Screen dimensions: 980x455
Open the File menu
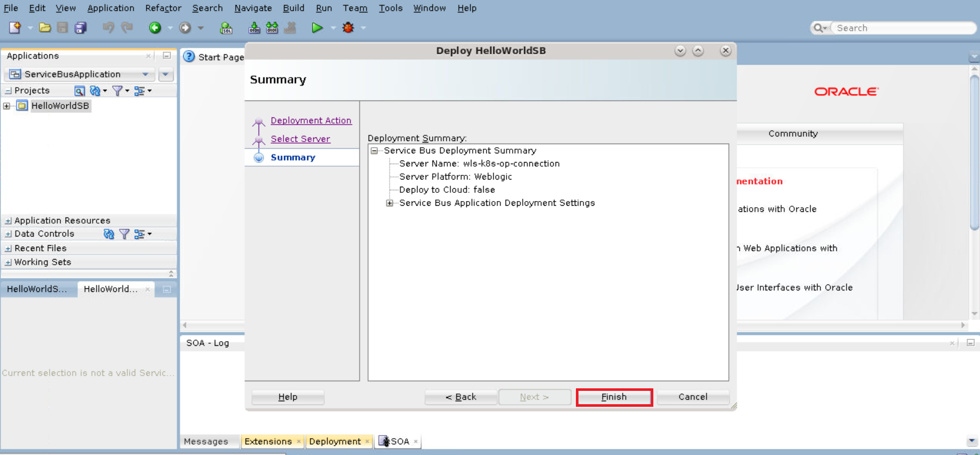point(11,8)
